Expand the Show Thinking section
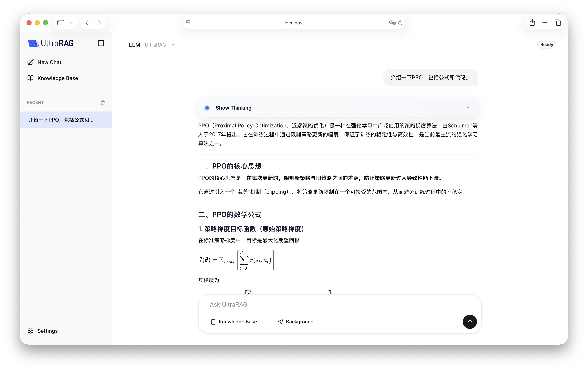The height and width of the screenshot is (371, 588). coord(468,108)
